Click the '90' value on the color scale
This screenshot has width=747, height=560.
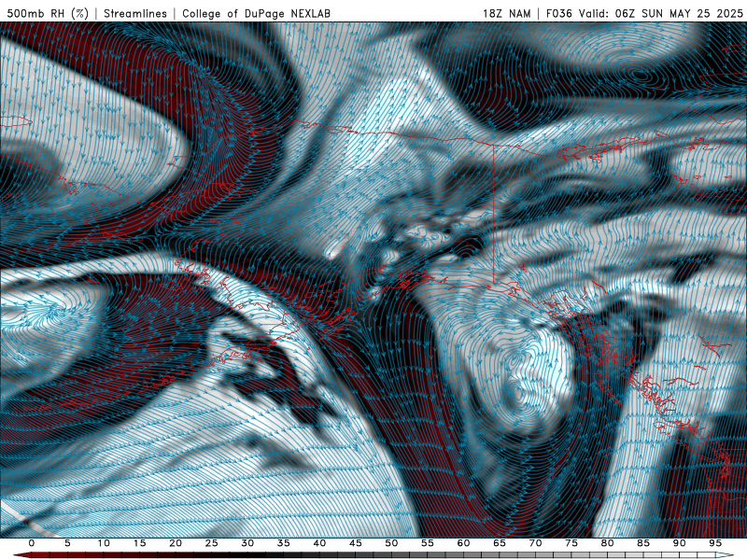click(680, 543)
